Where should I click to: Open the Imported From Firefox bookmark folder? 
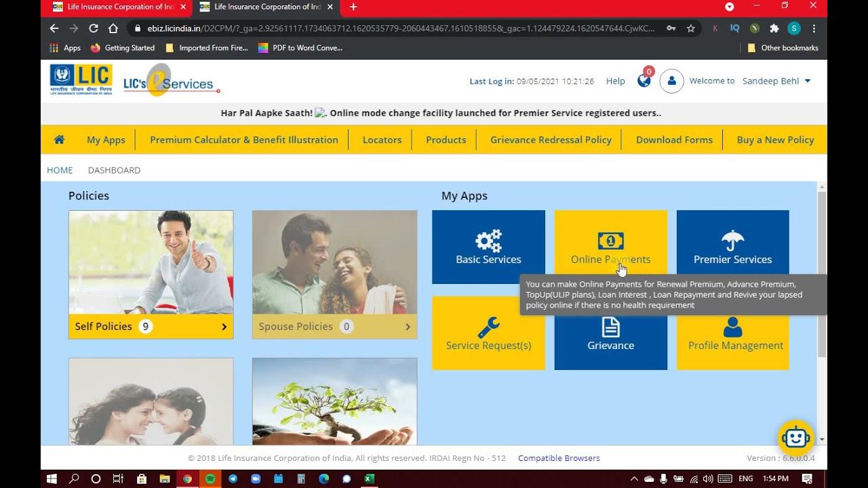pyautogui.click(x=207, y=48)
